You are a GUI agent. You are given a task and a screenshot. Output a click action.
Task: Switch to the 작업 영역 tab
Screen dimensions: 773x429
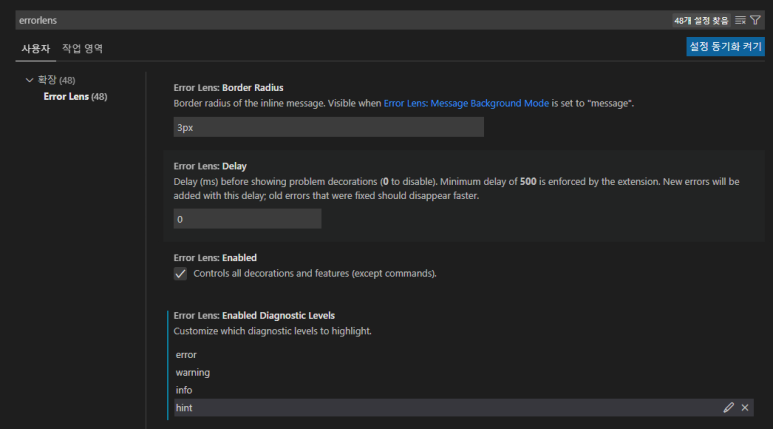pyautogui.click(x=82, y=48)
